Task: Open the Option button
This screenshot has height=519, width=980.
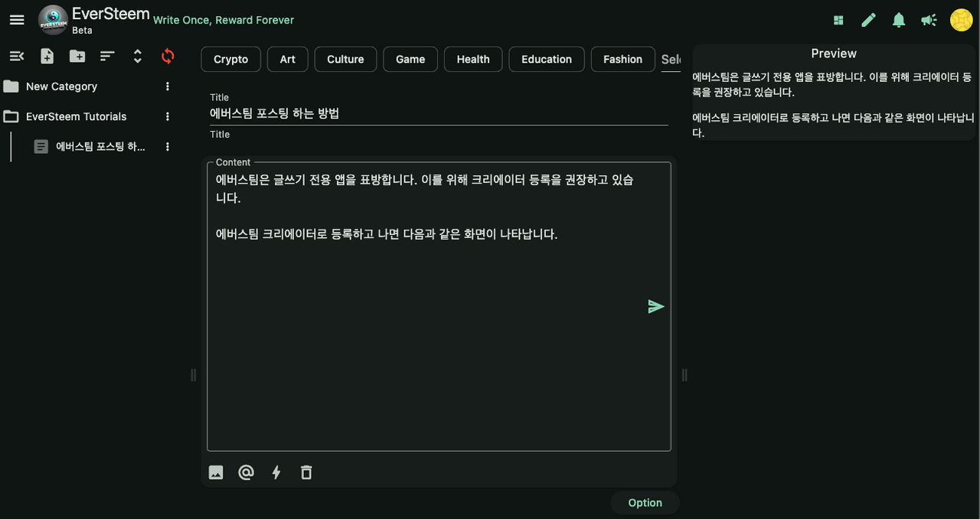Action: click(645, 503)
